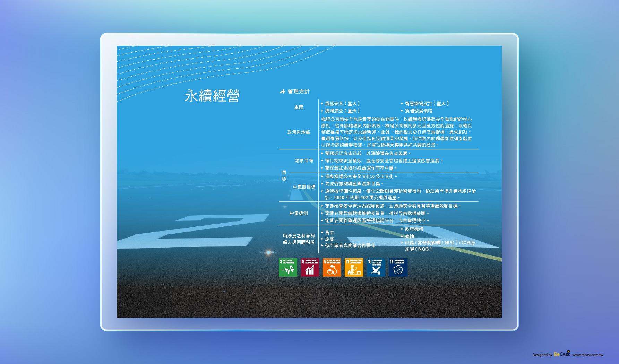Click the 評量機制 row label
This screenshot has height=364, width=619.
[299, 213]
